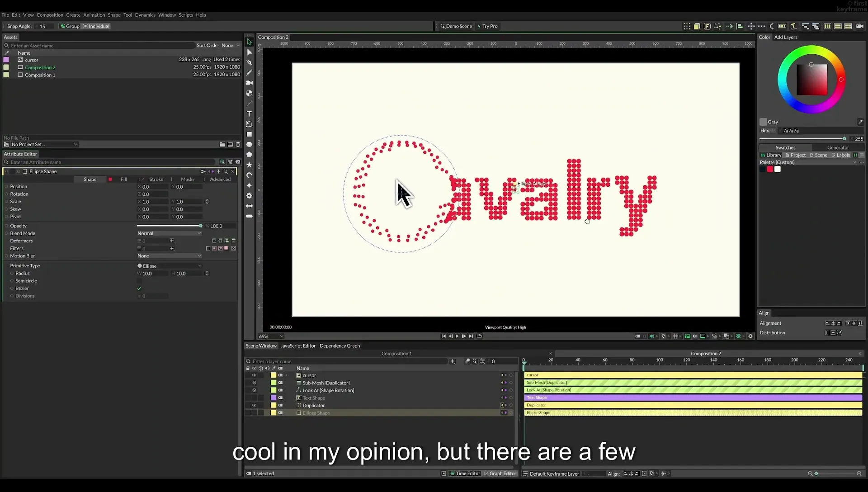Open Primitive Type Ellipse dropdown

pyautogui.click(x=169, y=266)
